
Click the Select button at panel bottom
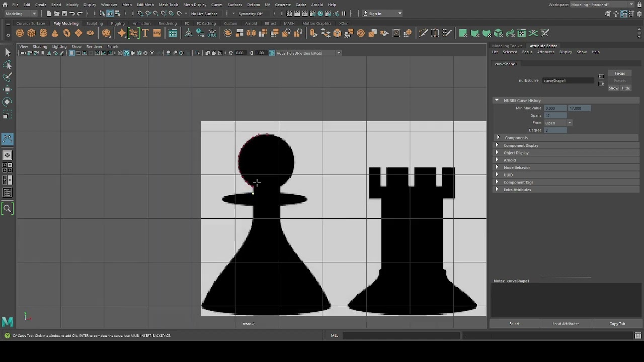pyautogui.click(x=514, y=324)
